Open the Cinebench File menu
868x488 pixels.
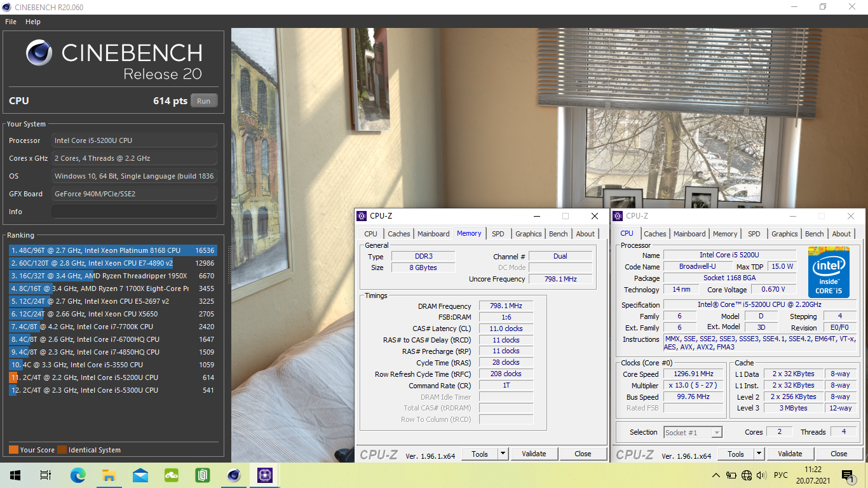(10, 22)
